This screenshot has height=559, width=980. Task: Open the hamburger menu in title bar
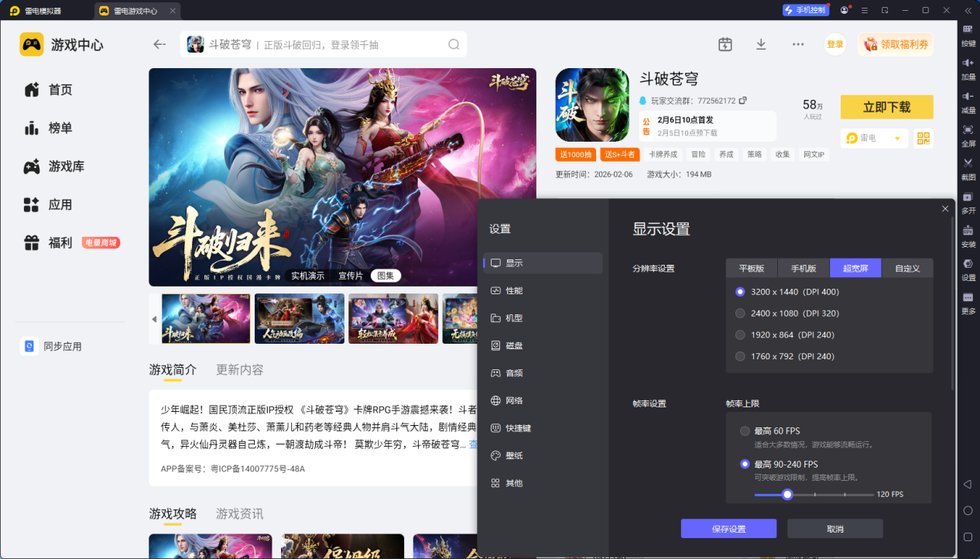(864, 10)
